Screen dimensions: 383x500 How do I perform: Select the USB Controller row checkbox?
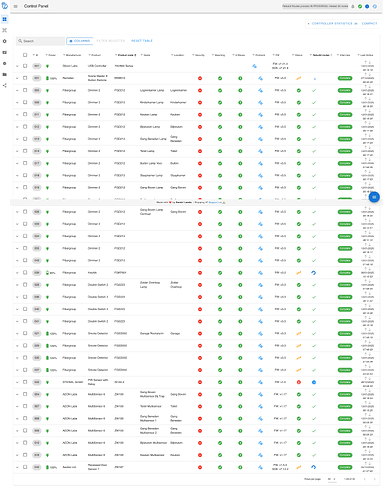(x=25, y=66)
